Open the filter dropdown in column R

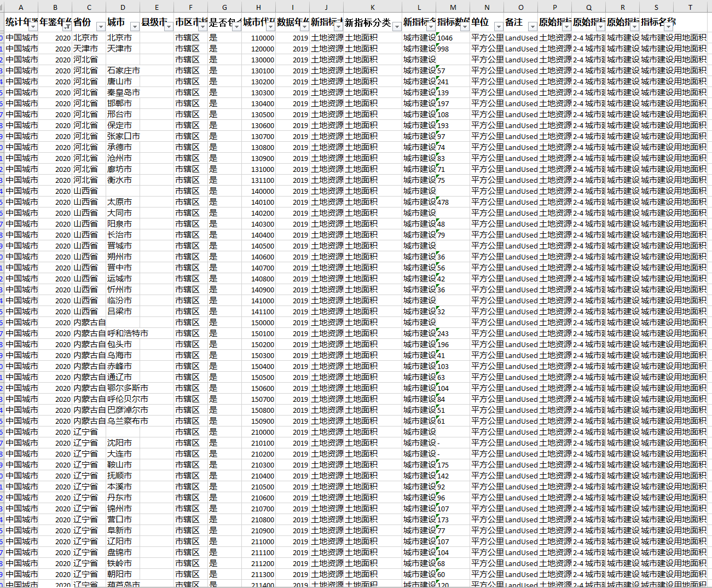(x=635, y=27)
